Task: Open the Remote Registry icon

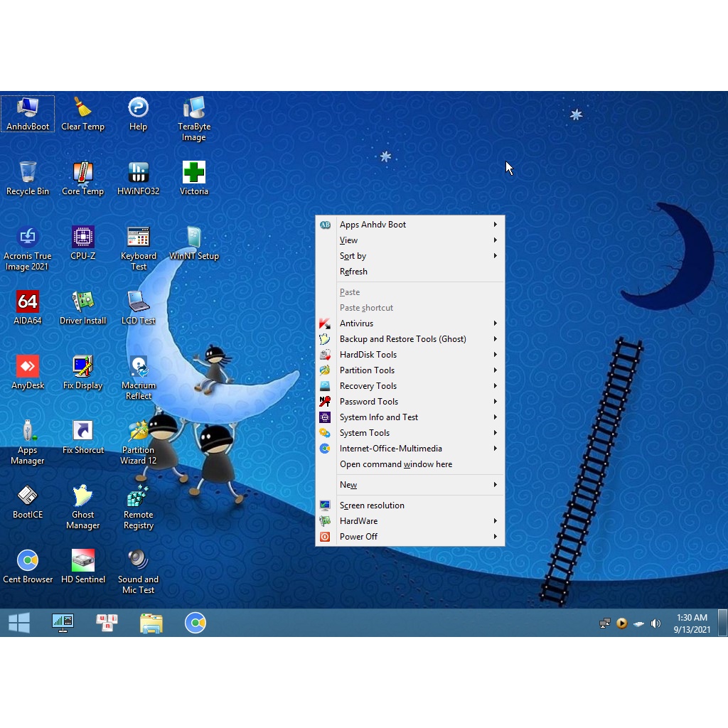Action: (x=138, y=507)
